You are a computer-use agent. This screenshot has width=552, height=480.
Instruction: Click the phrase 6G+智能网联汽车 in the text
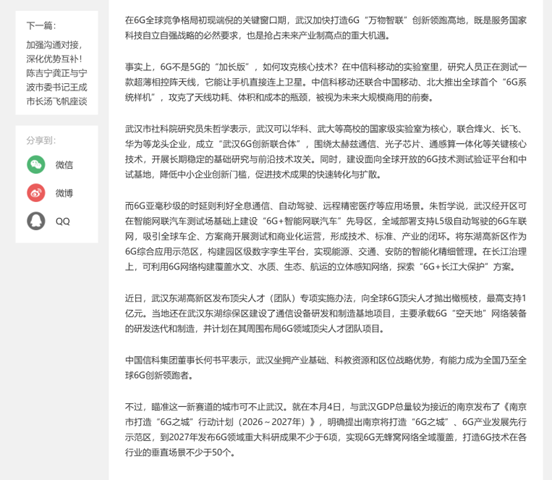[x=303, y=221]
